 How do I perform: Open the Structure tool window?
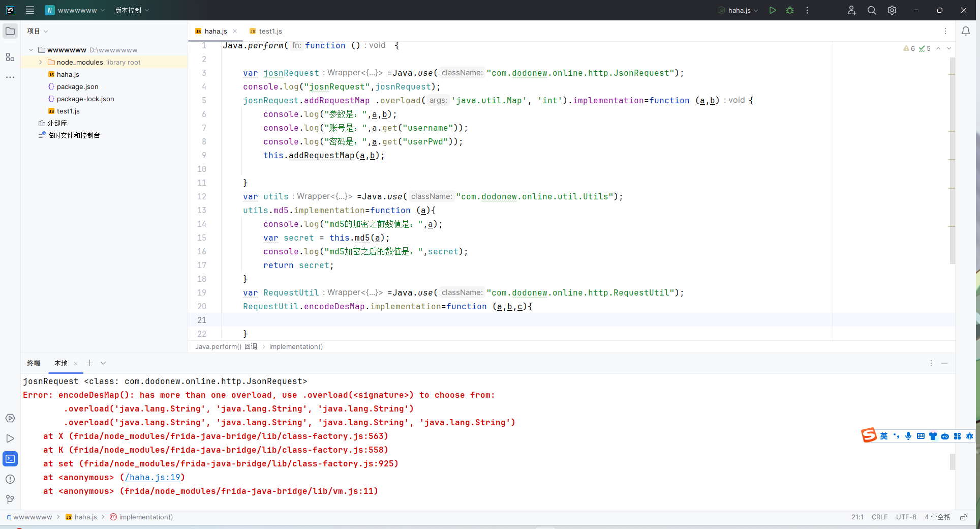coord(10,57)
